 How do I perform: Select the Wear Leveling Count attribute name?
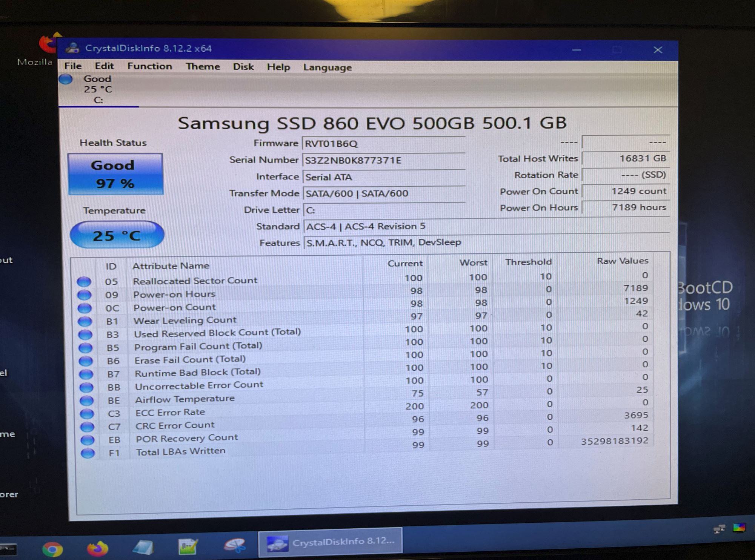click(x=185, y=321)
